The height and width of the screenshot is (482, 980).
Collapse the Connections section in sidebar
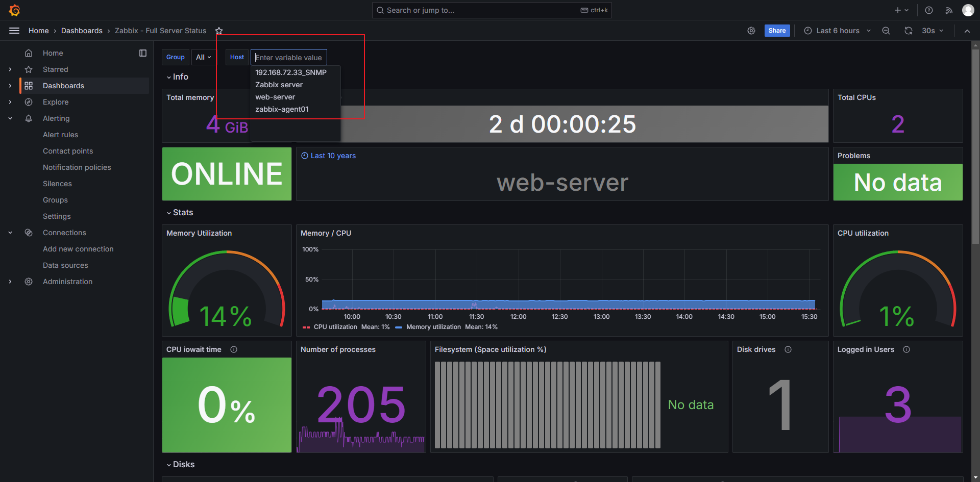pos(10,233)
